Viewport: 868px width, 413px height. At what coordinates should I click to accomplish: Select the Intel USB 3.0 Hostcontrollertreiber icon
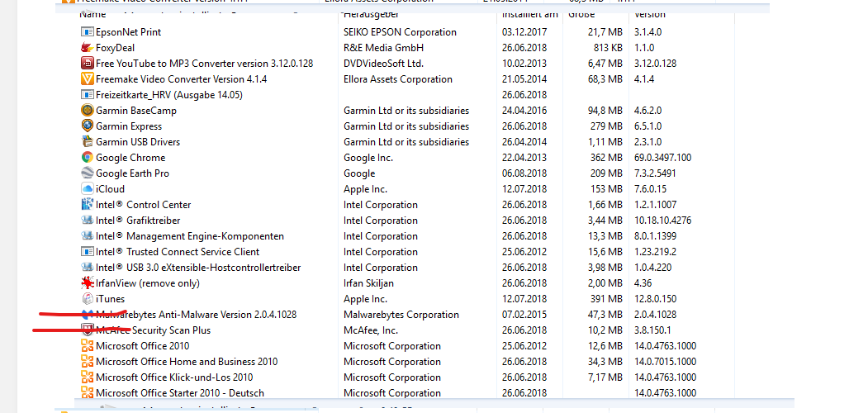(x=87, y=268)
